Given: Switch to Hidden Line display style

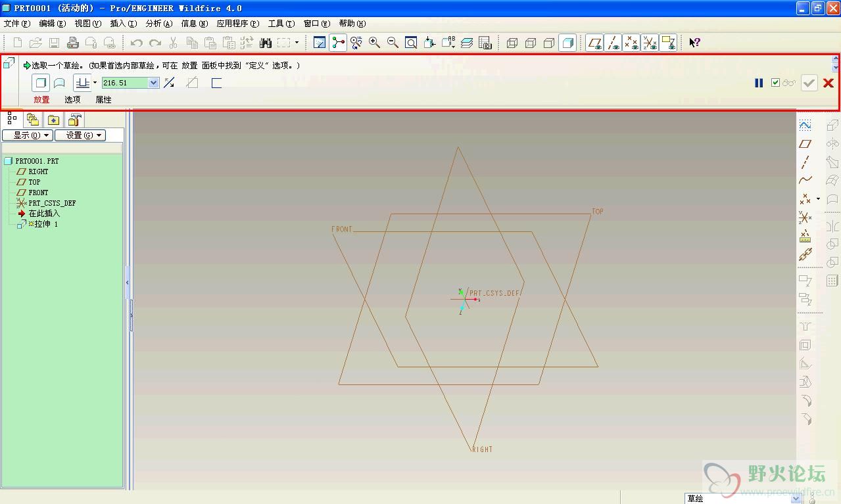Looking at the screenshot, I should tap(531, 43).
